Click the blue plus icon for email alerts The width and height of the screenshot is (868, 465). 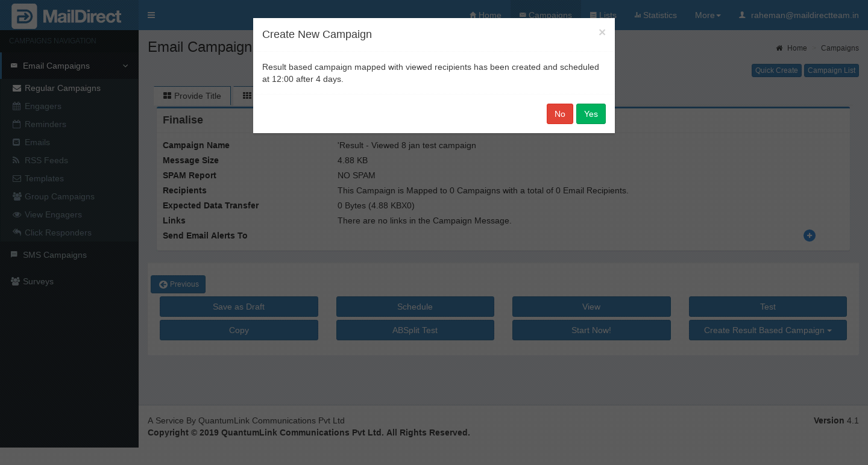click(810, 236)
